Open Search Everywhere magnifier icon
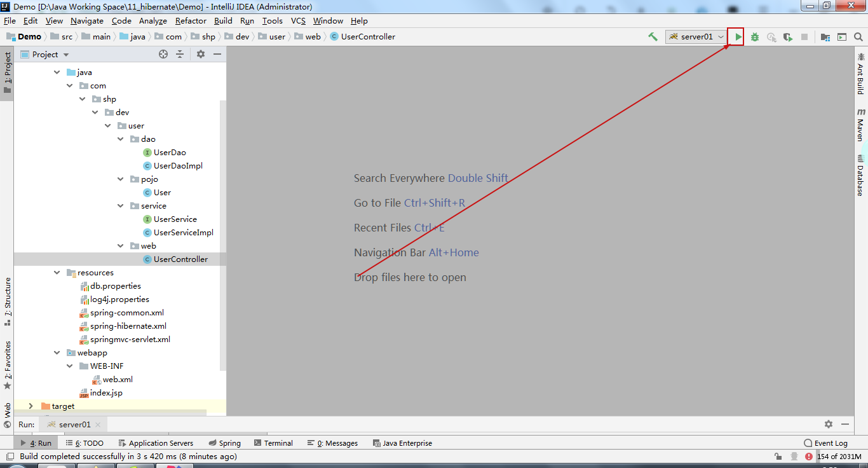 point(858,37)
